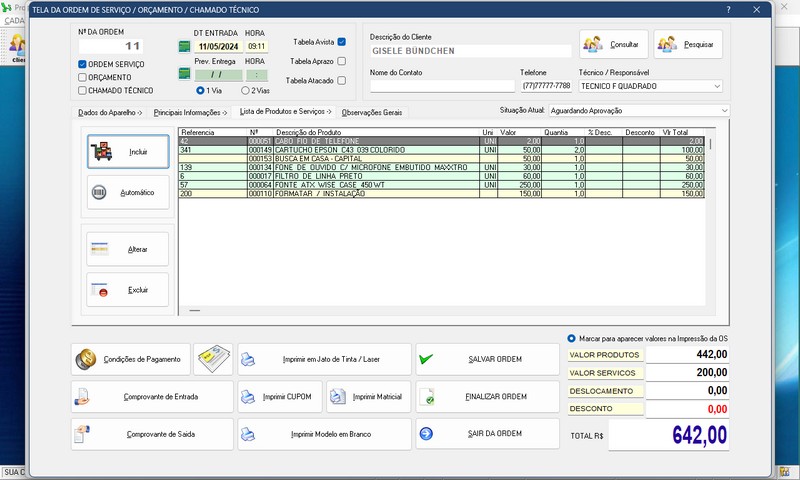Click the Consultar client button

[x=612, y=44]
